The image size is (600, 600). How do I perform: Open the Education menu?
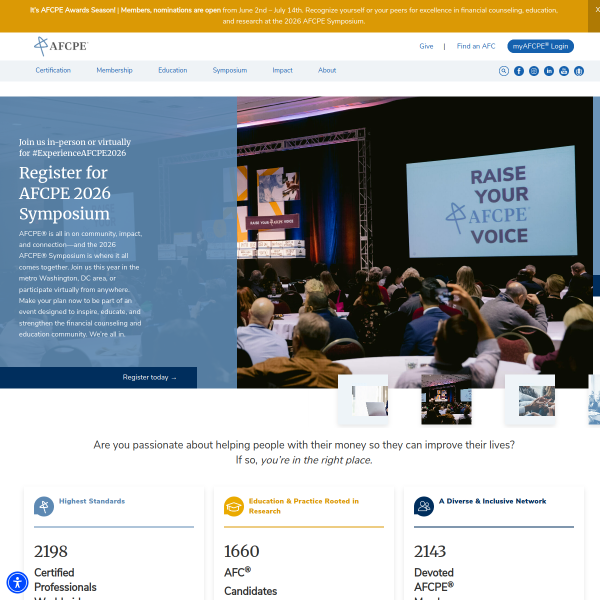pyautogui.click(x=173, y=70)
